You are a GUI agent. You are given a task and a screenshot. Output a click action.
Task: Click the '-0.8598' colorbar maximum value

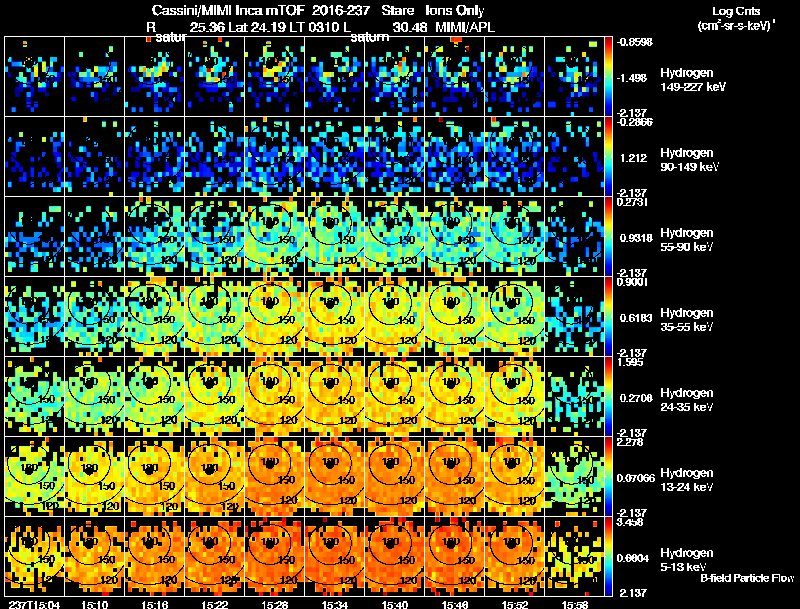pyautogui.click(x=634, y=42)
